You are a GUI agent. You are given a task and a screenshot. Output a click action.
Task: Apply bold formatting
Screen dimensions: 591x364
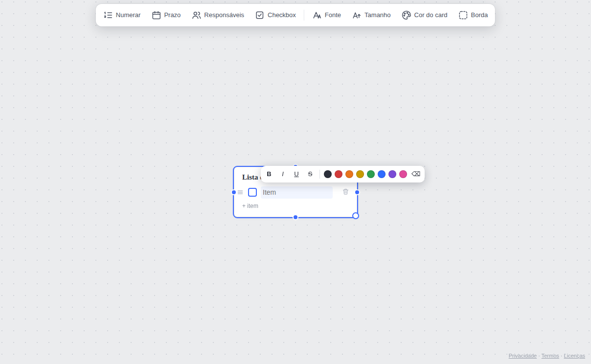pos(269,174)
